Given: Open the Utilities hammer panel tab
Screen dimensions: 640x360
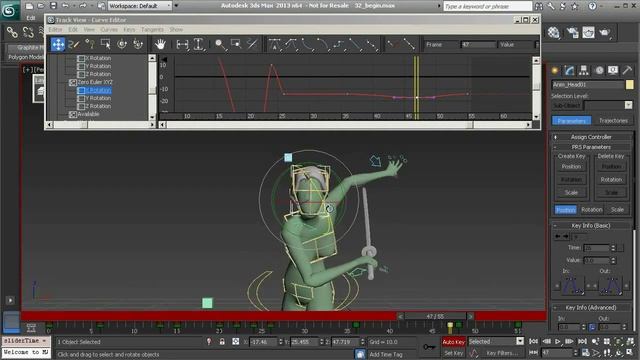Looking at the screenshot, I should pos(627,70).
